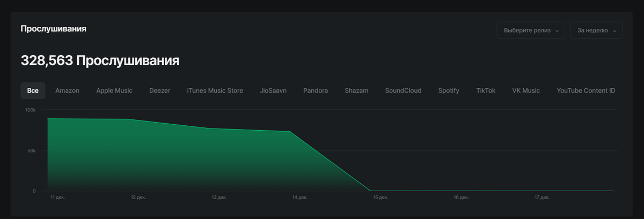Switch to the Amazon tab
The height and width of the screenshot is (219, 644).
point(67,90)
